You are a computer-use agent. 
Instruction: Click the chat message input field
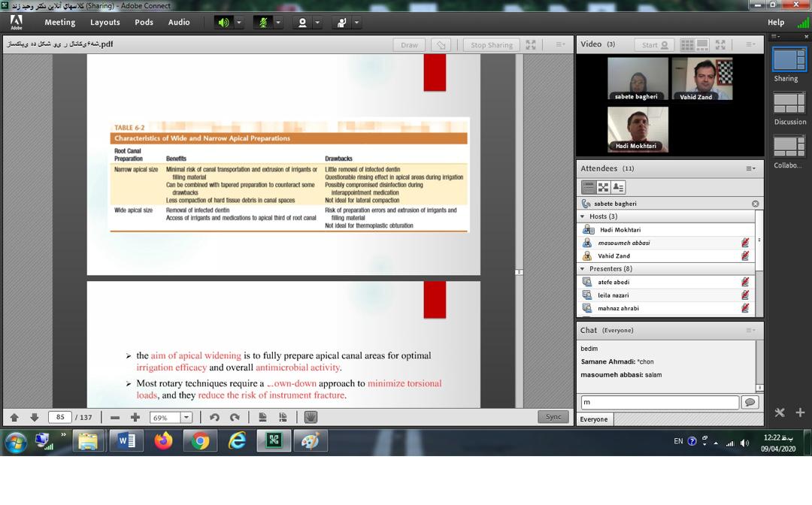[x=659, y=403]
